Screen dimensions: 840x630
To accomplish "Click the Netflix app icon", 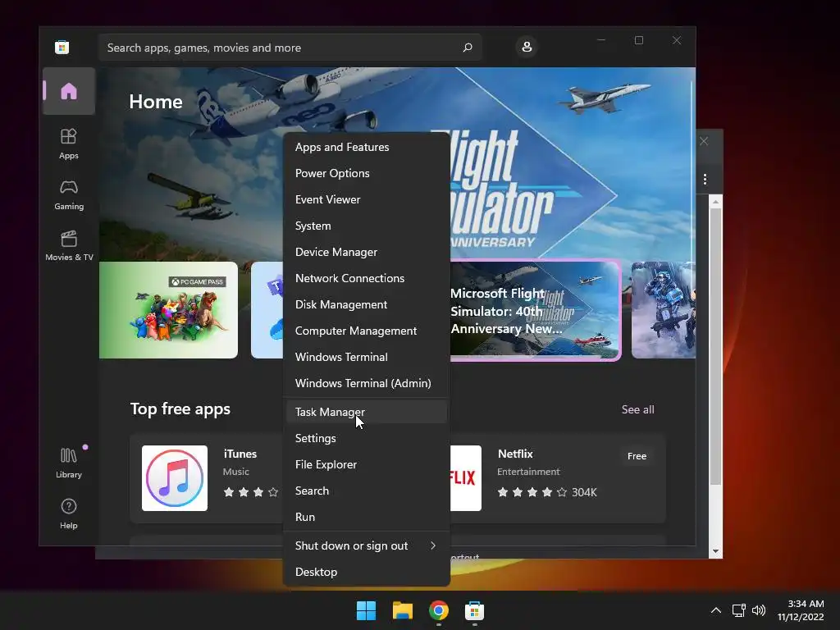I will [466, 478].
